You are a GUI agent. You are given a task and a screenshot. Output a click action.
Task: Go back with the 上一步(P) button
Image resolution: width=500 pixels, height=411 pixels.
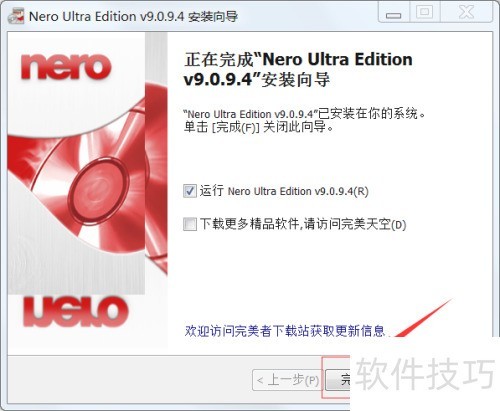[287, 380]
